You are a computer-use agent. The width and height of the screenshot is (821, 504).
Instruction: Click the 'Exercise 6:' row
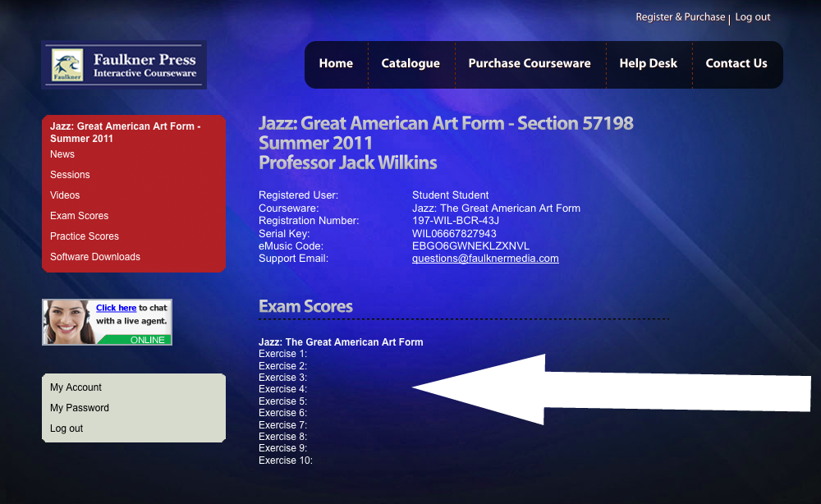(282, 413)
